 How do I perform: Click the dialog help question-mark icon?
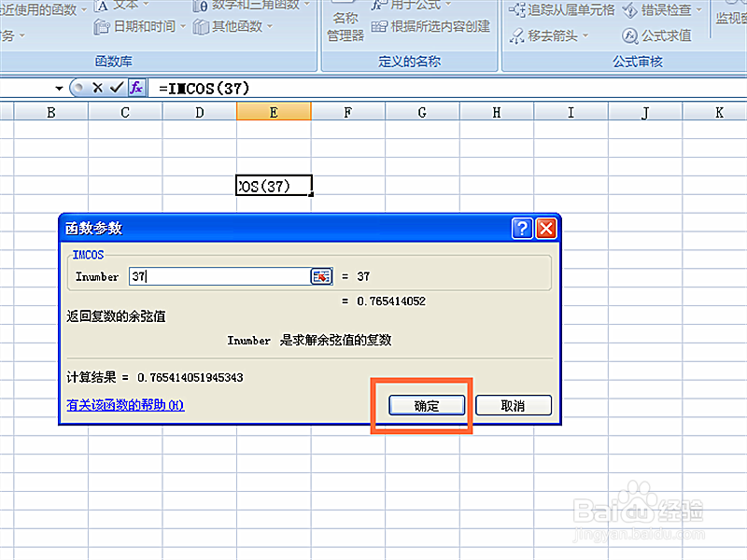point(522,229)
